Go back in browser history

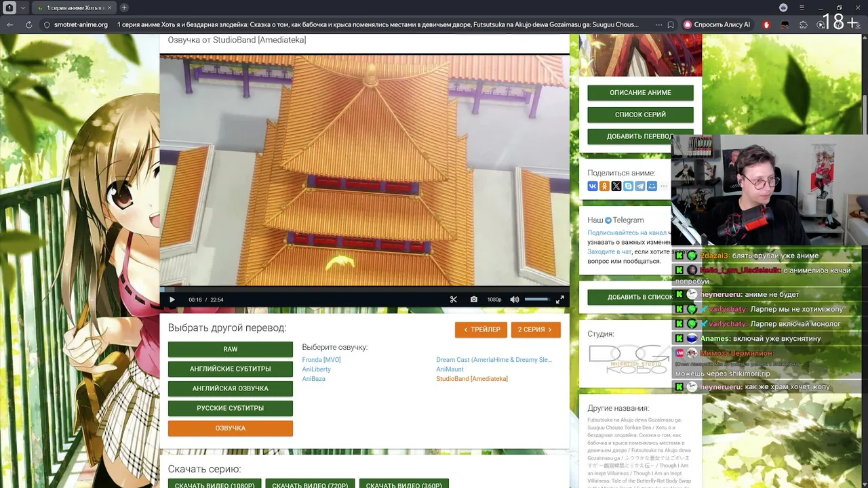tap(10, 24)
